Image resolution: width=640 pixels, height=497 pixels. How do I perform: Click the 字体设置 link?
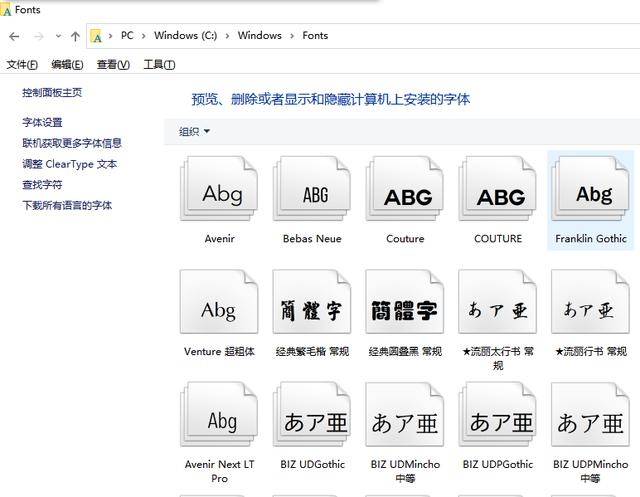[x=42, y=122]
